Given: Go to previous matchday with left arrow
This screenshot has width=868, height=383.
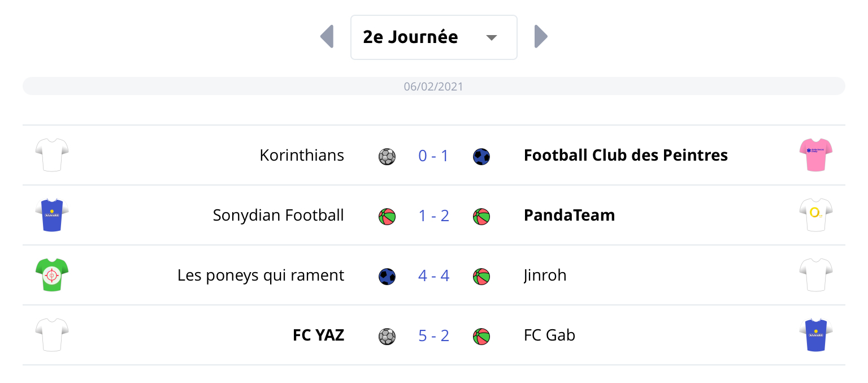Looking at the screenshot, I should coord(327,37).
